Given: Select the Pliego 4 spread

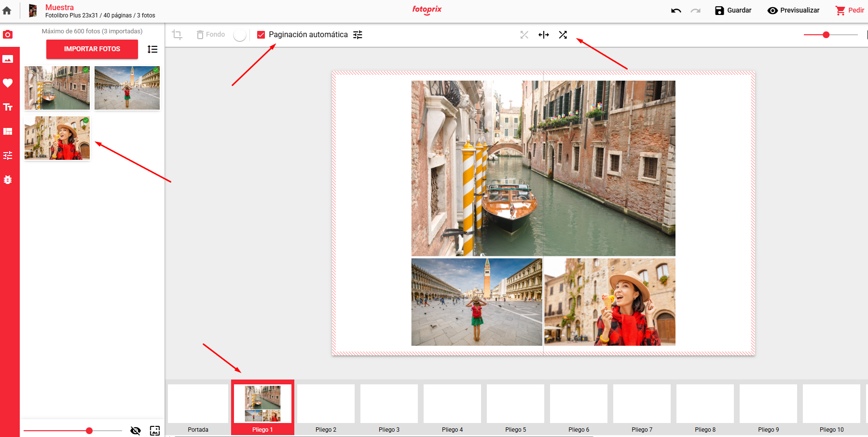Looking at the screenshot, I should 453,408.
